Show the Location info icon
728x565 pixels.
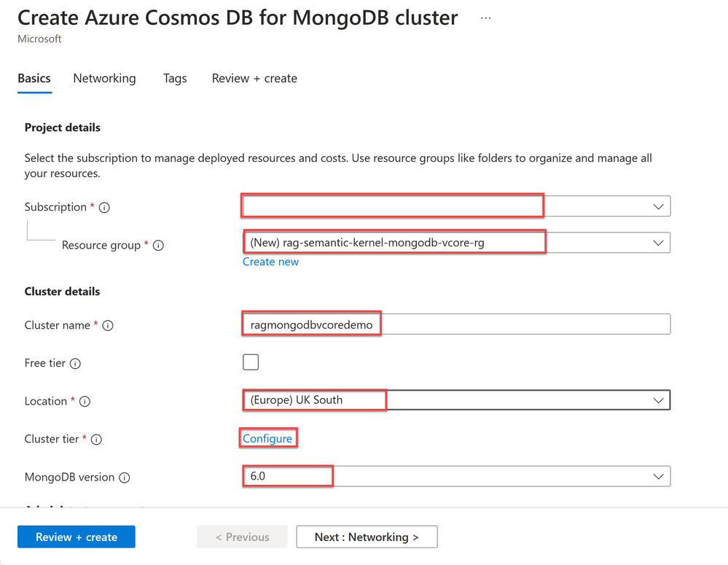pos(85,402)
